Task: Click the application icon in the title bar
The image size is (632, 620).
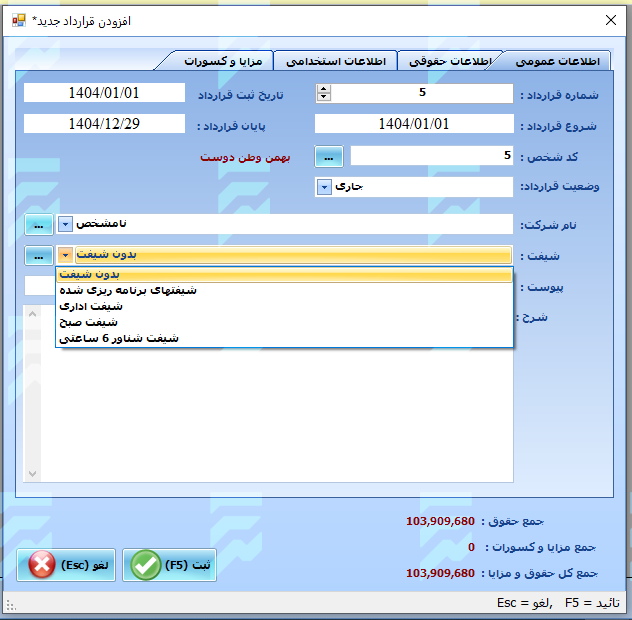Action: pos(18,20)
